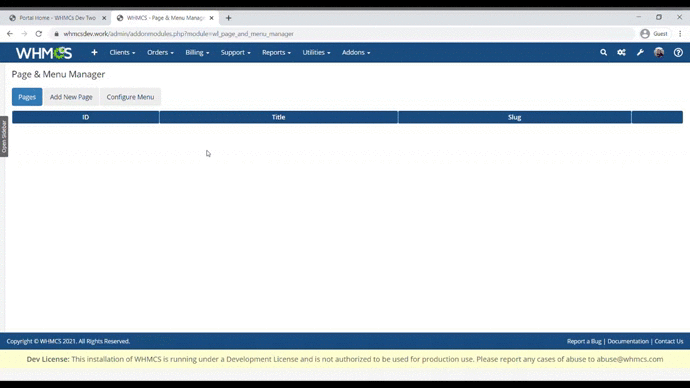
Task: Open the plus quick-add icon
Action: [x=94, y=52]
